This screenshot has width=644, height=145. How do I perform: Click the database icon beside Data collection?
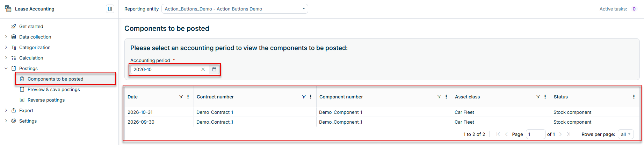[x=14, y=37]
